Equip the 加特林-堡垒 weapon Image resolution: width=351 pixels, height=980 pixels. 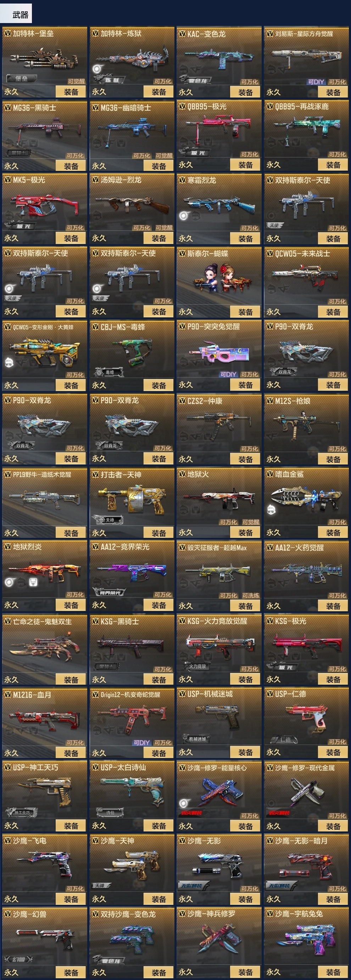point(71,92)
